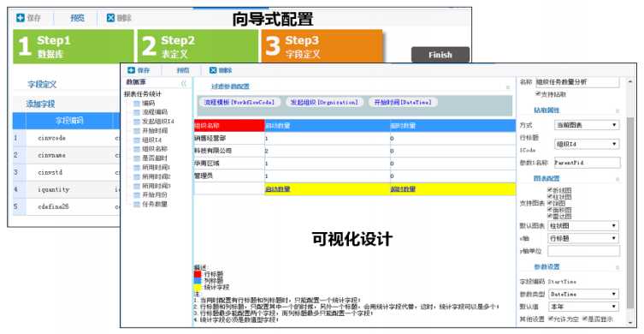Open the 默认值 dropdown showing 本年

[x=583, y=307]
